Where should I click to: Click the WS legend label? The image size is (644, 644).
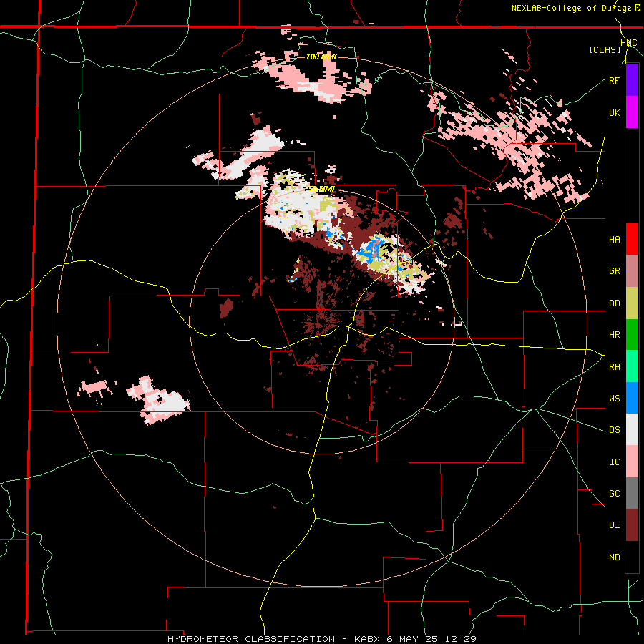pos(614,399)
